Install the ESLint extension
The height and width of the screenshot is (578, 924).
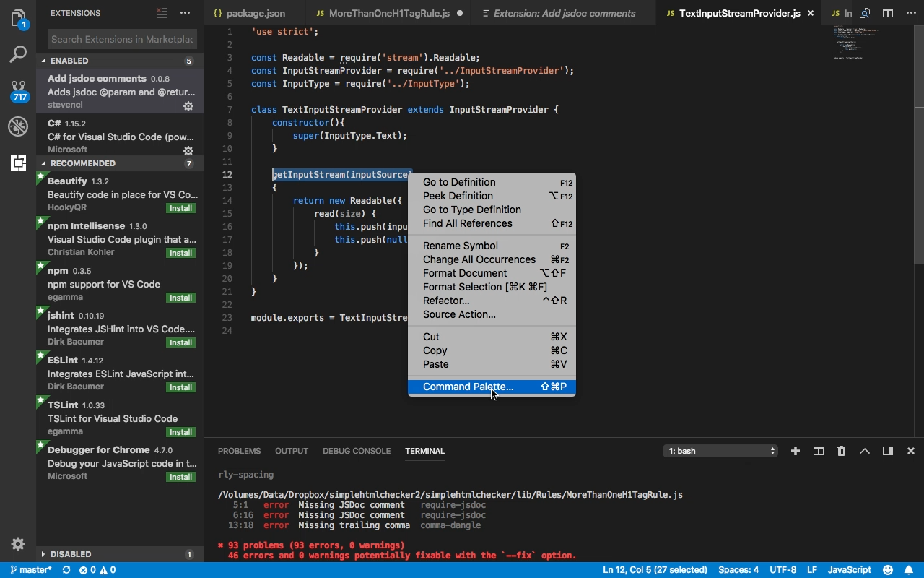180,387
